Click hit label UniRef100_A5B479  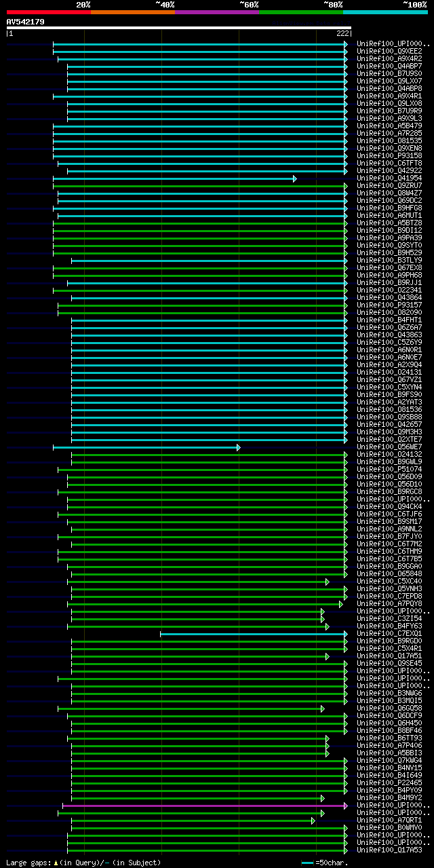point(389,126)
